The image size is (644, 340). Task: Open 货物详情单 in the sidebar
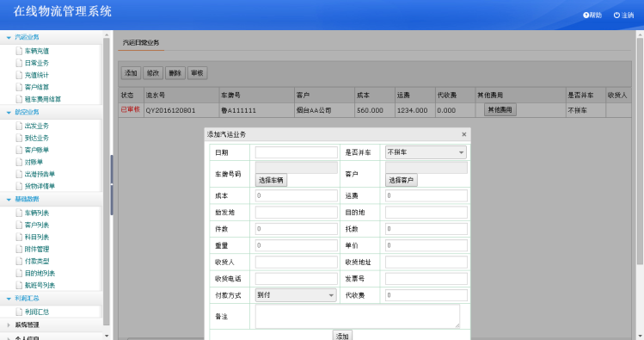pyautogui.click(x=40, y=186)
